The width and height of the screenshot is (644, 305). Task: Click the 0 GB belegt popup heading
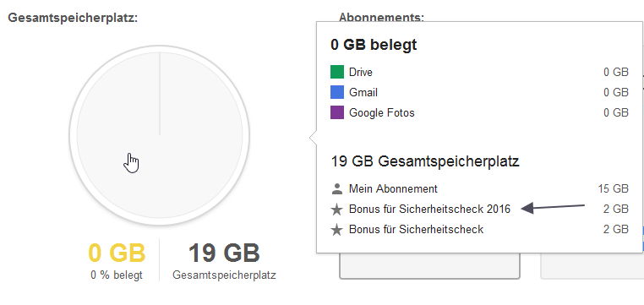pyautogui.click(x=374, y=44)
